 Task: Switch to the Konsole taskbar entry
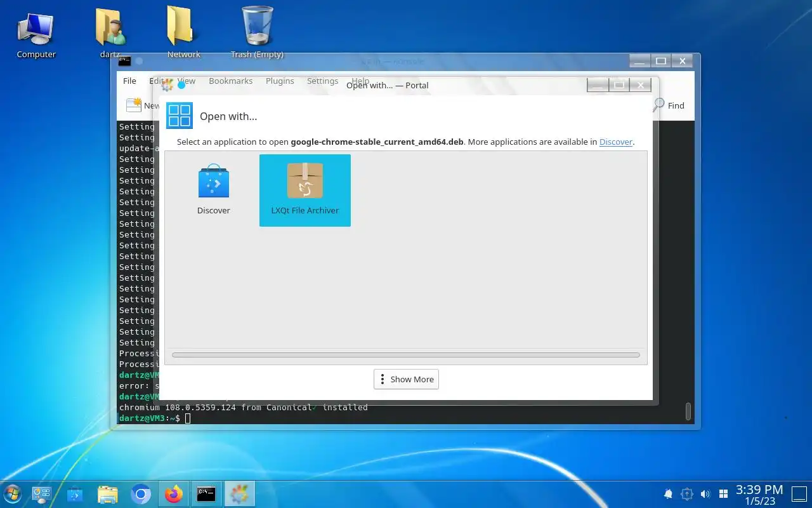pyautogui.click(x=206, y=494)
